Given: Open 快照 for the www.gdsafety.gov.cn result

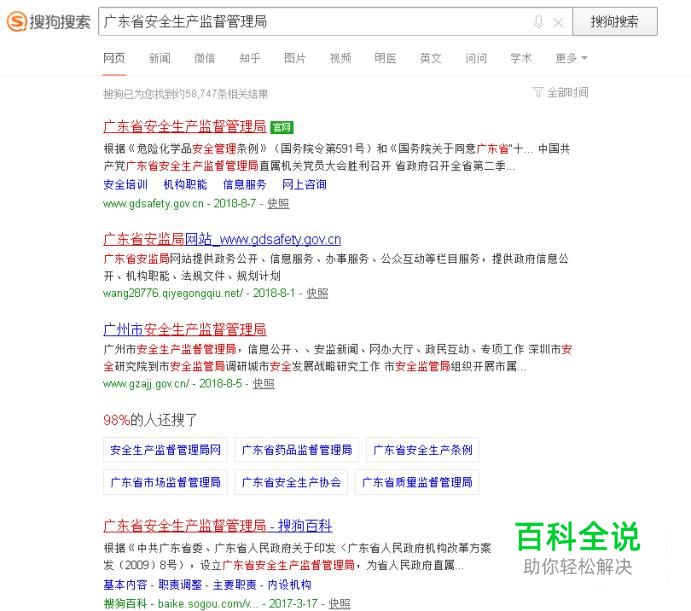Looking at the screenshot, I should click(278, 203).
